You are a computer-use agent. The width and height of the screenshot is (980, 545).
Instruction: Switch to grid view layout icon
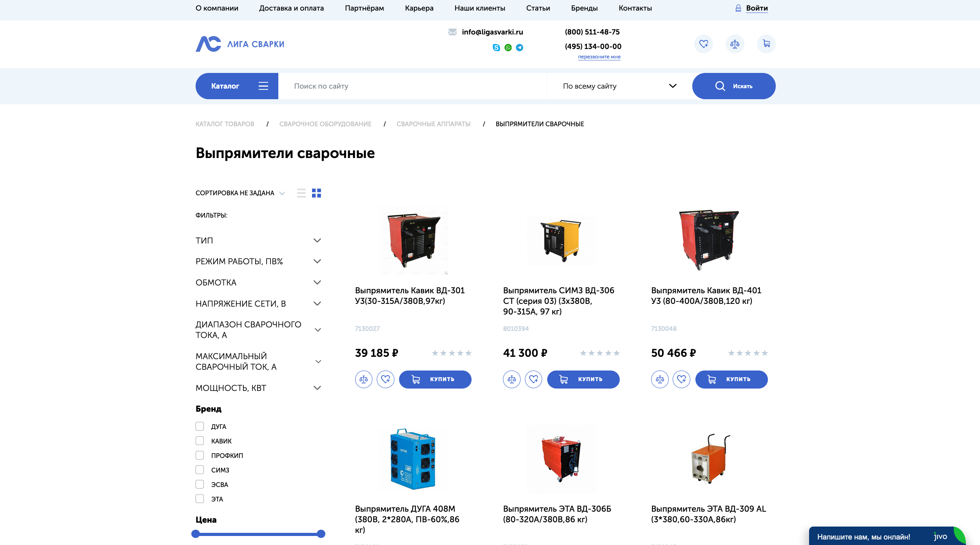[x=316, y=193]
